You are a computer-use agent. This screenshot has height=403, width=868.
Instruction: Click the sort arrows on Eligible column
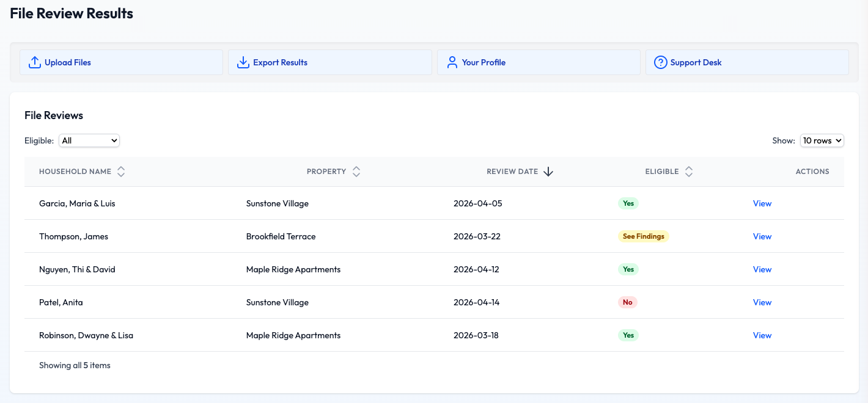tap(689, 172)
